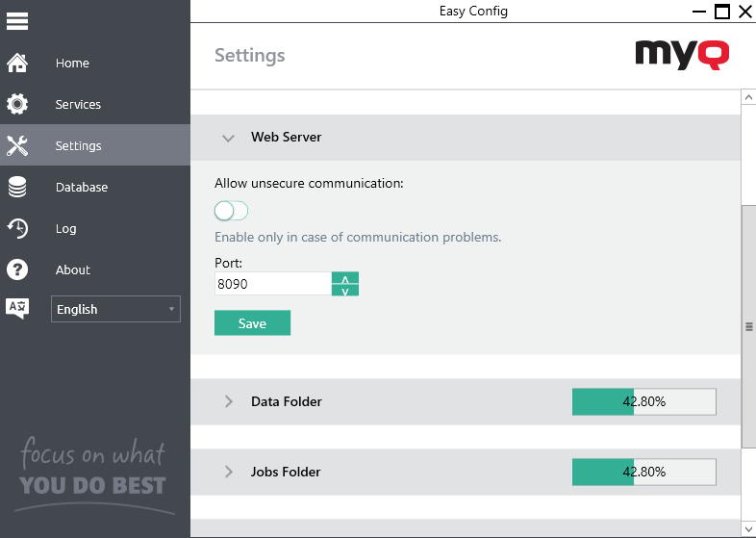Click the hamburger menu icon
756x538 pixels.
pos(17,20)
